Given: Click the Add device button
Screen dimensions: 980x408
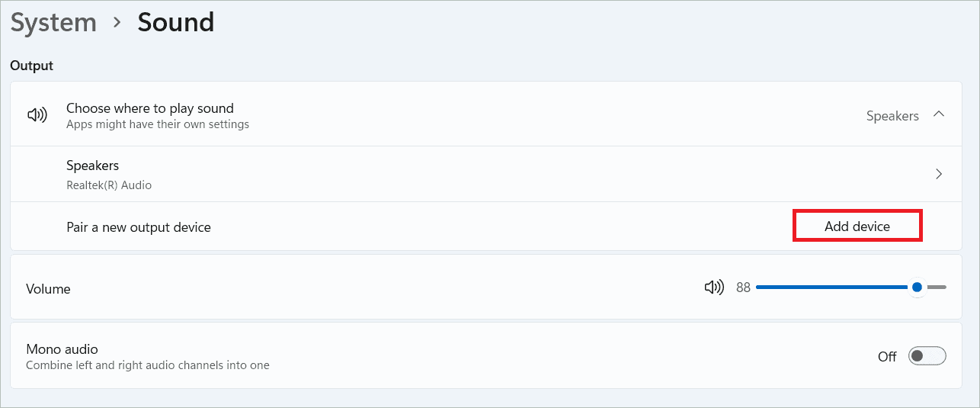Looking at the screenshot, I should click(857, 226).
